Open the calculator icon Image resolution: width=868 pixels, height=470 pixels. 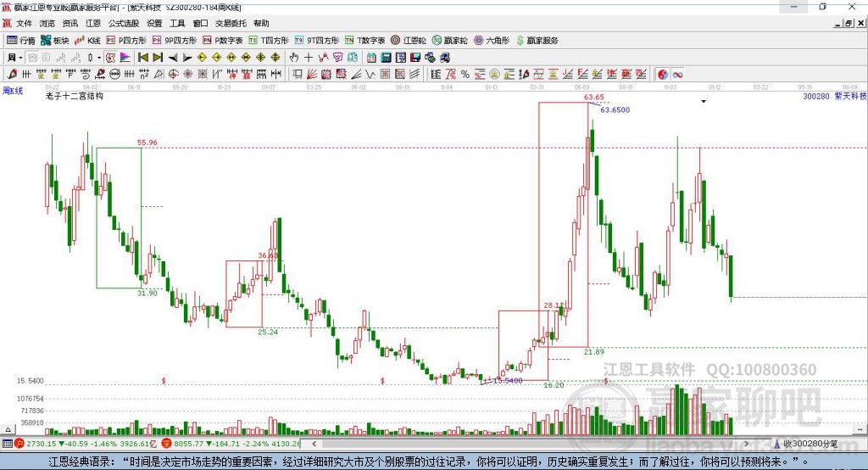pos(386,58)
